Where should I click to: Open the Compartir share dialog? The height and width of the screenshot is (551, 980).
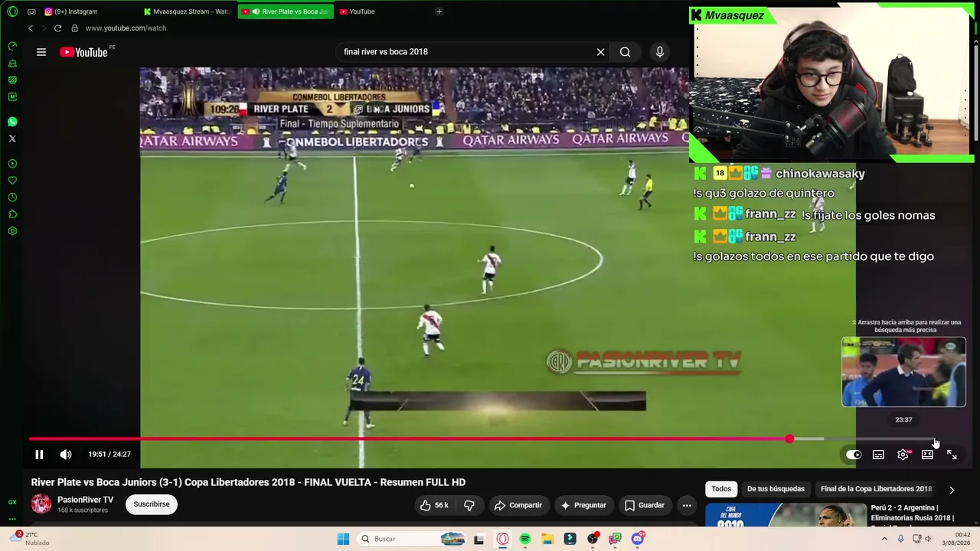(518, 505)
